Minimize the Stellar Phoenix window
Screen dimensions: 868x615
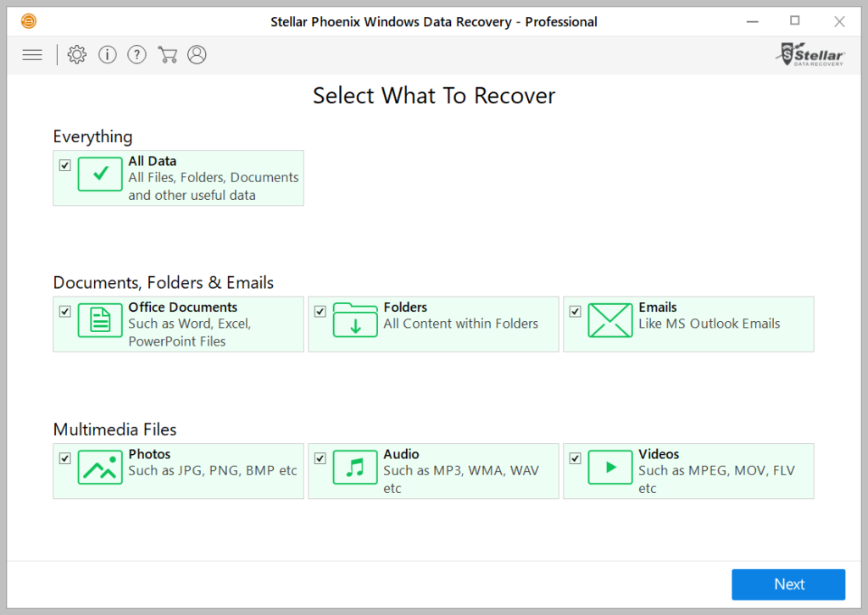[x=753, y=21]
